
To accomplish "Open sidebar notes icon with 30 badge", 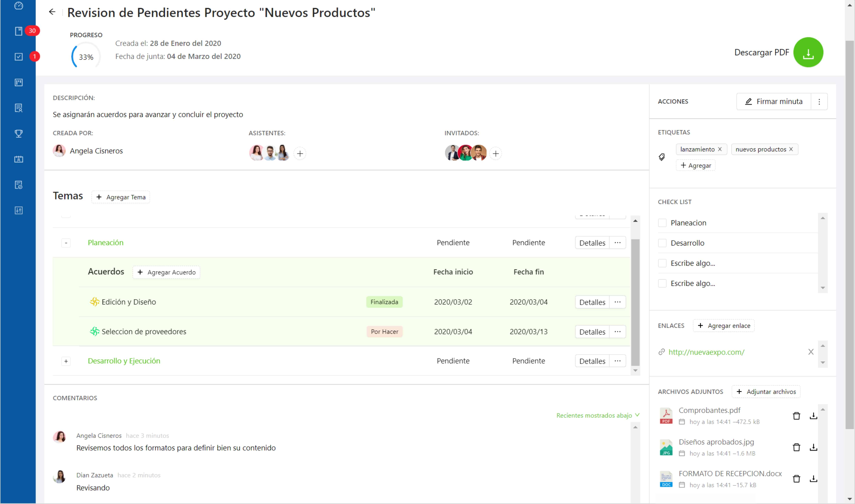I will [x=19, y=31].
